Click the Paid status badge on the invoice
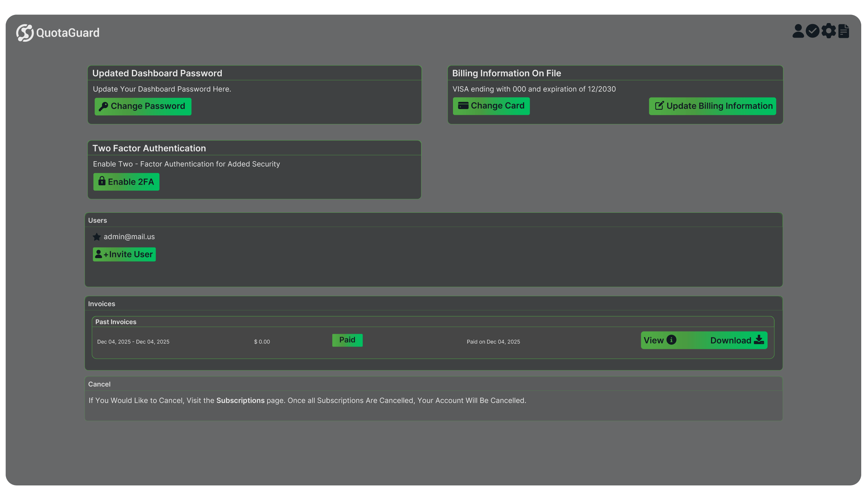868x500 pixels. pyautogui.click(x=347, y=340)
